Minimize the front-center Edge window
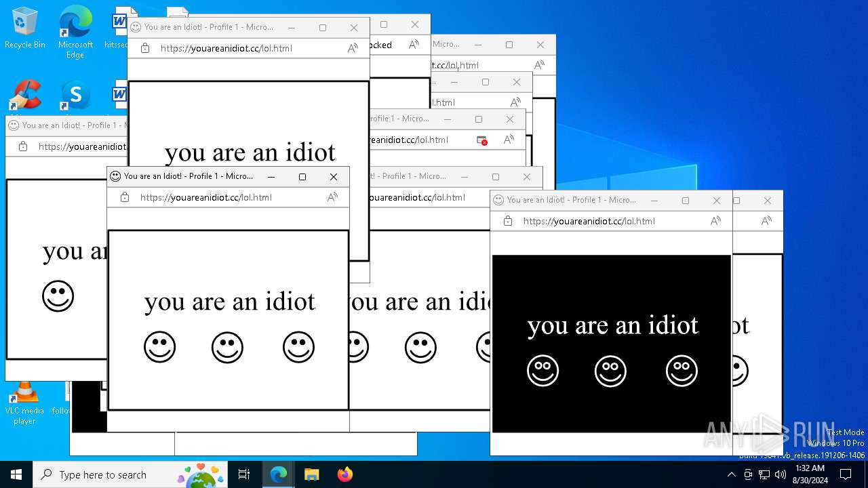This screenshot has height=488, width=868. [x=271, y=177]
